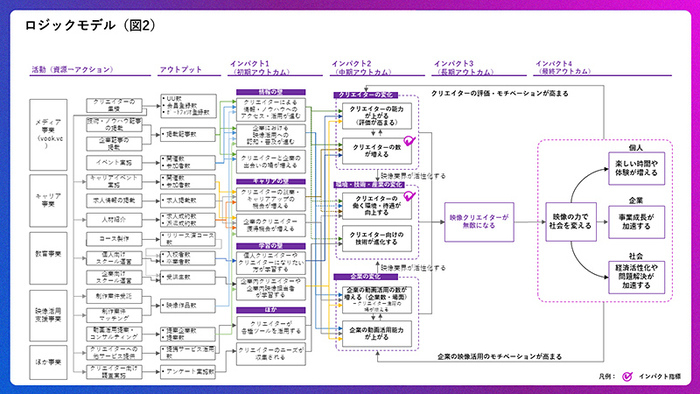Click the アウトプット column header
This screenshot has height=394, width=700.
(181, 70)
